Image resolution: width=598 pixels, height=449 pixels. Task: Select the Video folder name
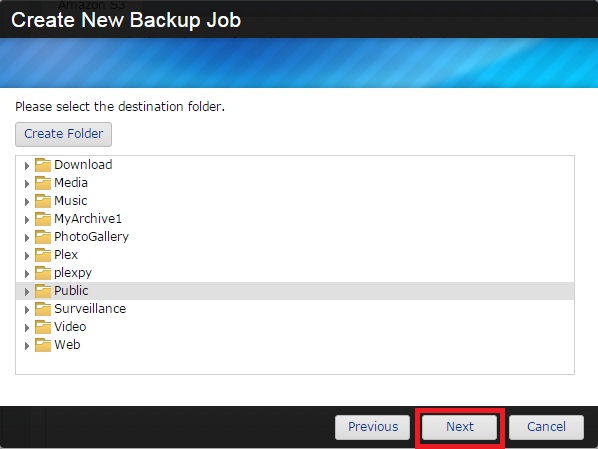(x=70, y=327)
